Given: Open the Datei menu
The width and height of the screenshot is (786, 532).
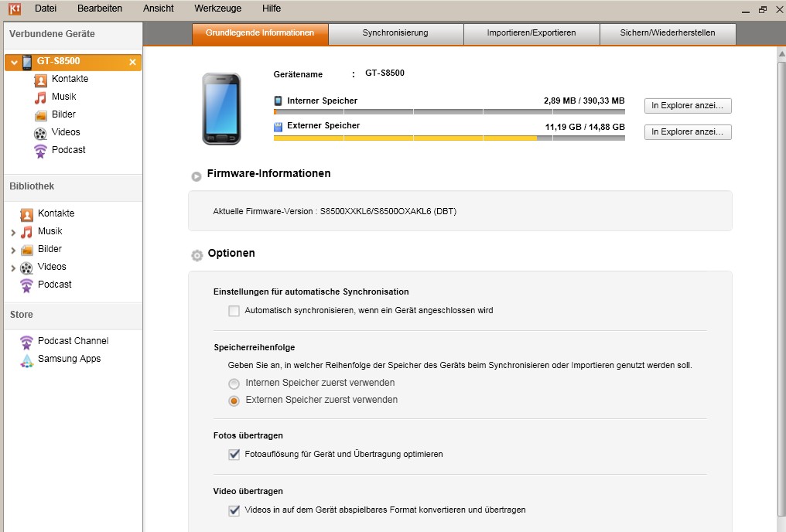Looking at the screenshot, I should click(46, 9).
